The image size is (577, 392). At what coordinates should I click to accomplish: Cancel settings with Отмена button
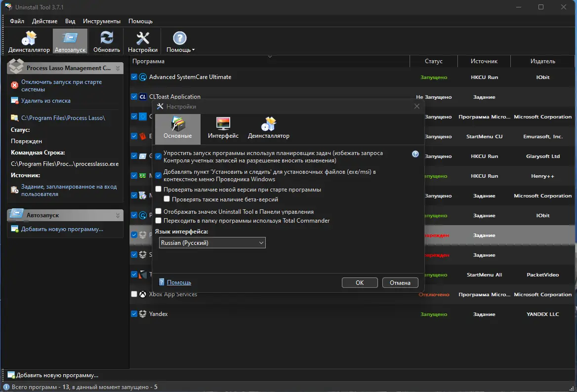click(400, 282)
